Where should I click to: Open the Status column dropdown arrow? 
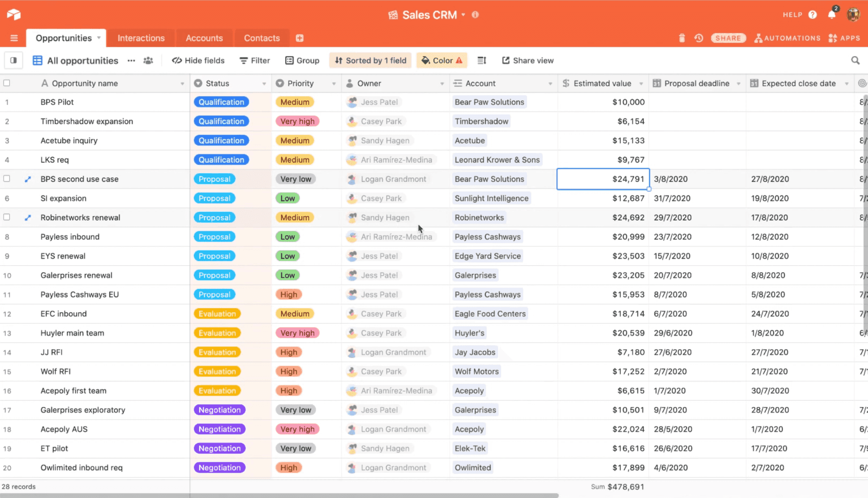point(264,83)
